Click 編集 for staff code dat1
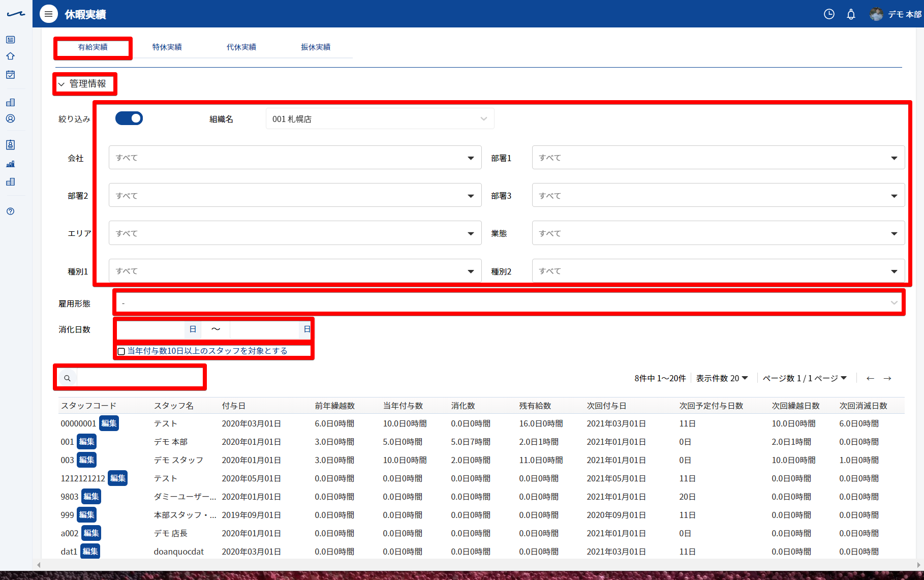 90,552
